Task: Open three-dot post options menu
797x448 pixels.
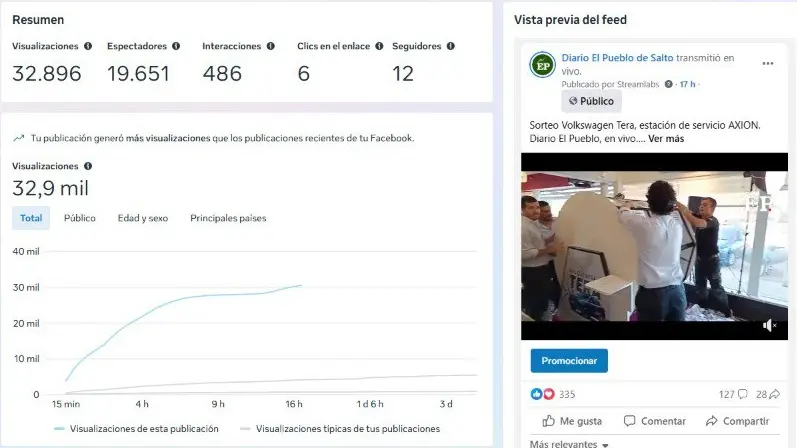Action: [x=768, y=64]
